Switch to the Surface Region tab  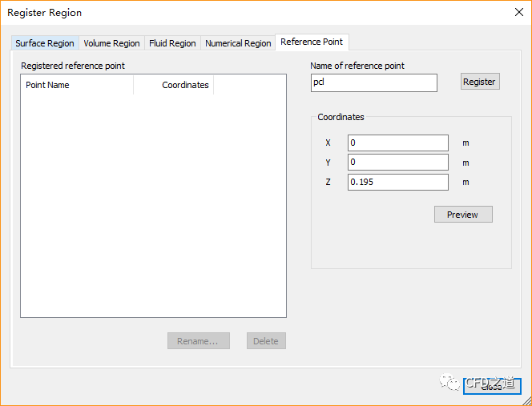(x=45, y=43)
